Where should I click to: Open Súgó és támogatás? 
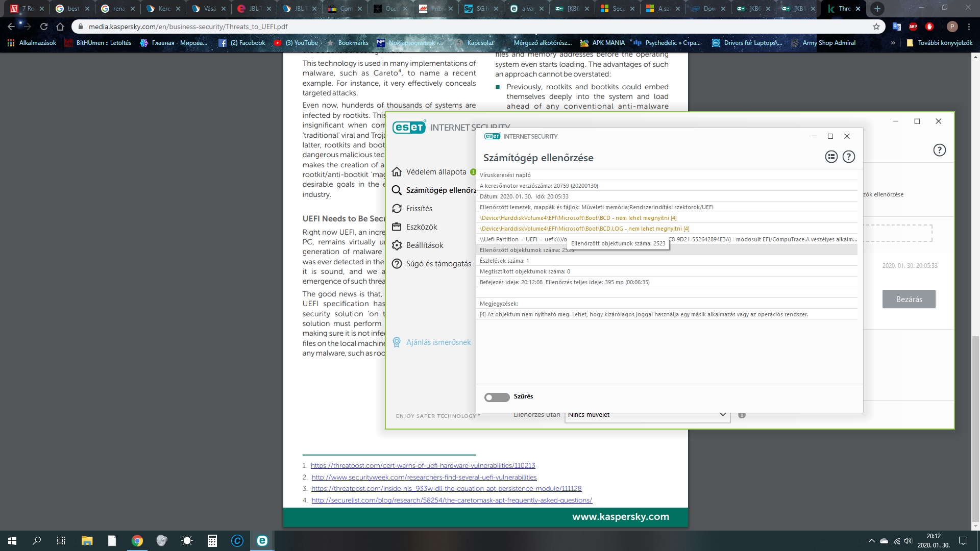pyautogui.click(x=438, y=263)
